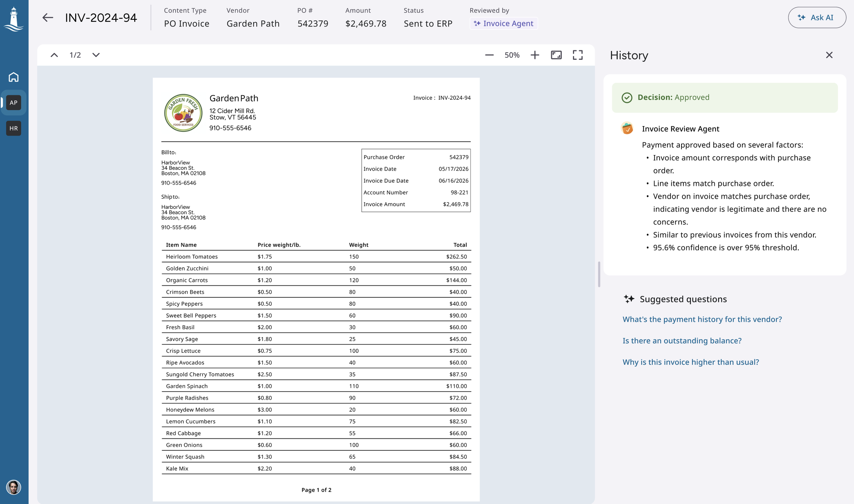Screen dimensions: 854x504
Task: Enter fullscreen document view
Action: click(578, 55)
